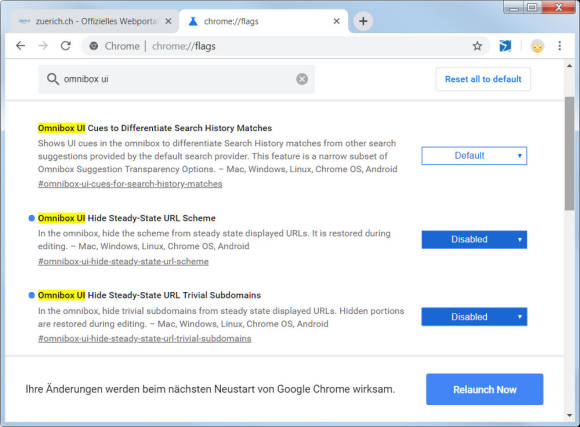Click the flags search field containing omnibox ui
The height and width of the screenshot is (427, 580).
176,79
